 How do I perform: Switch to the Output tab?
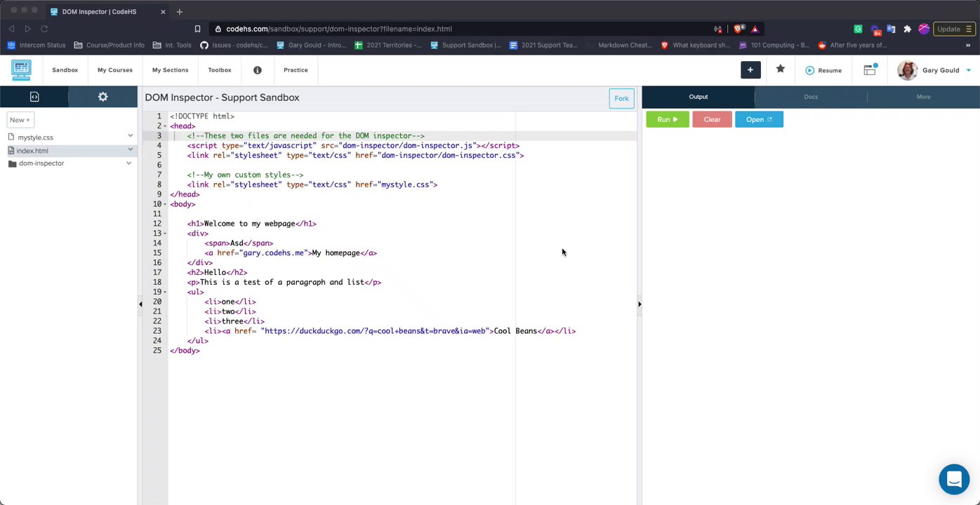pos(698,97)
